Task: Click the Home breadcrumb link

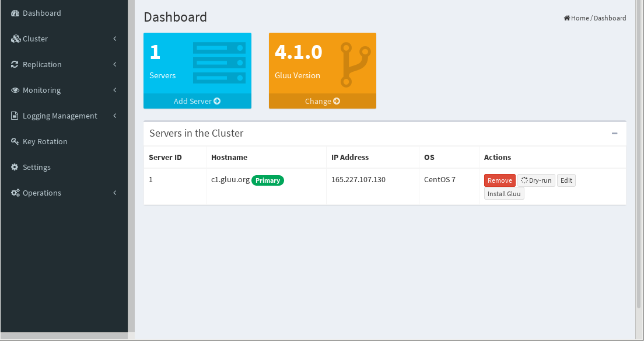Action: [x=576, y=18]
